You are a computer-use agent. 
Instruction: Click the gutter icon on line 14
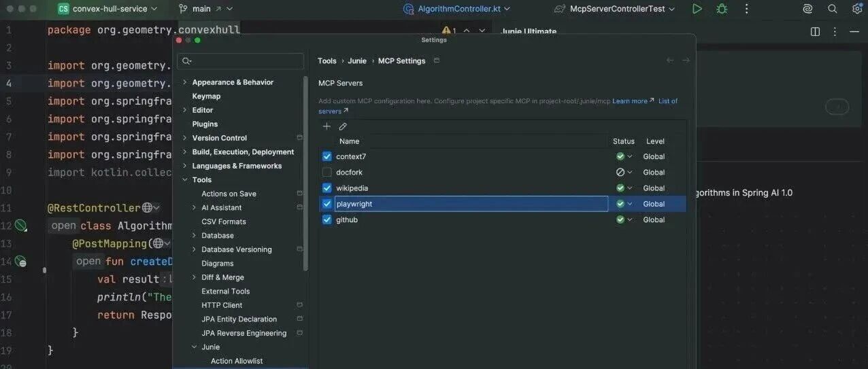tap(21, 261)
